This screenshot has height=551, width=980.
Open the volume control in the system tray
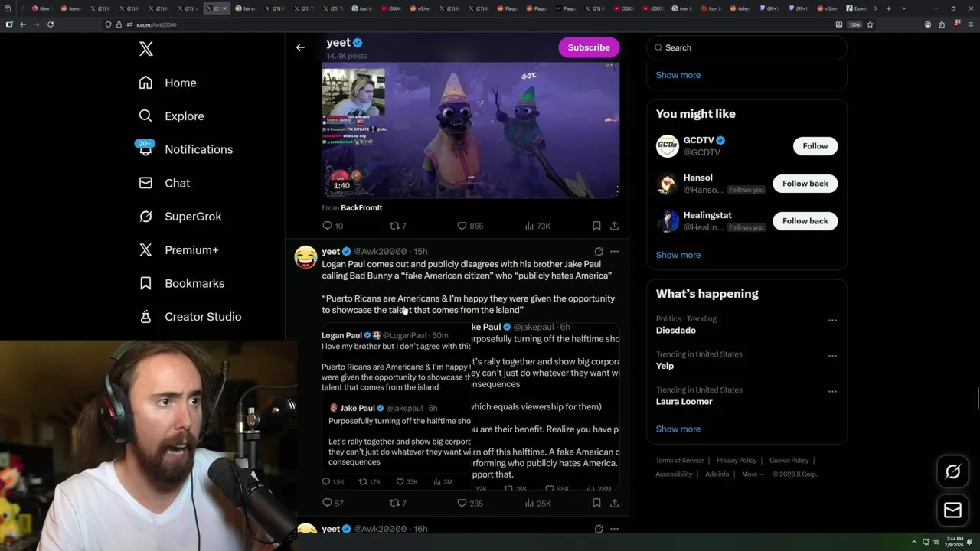[x=935, y=542]
